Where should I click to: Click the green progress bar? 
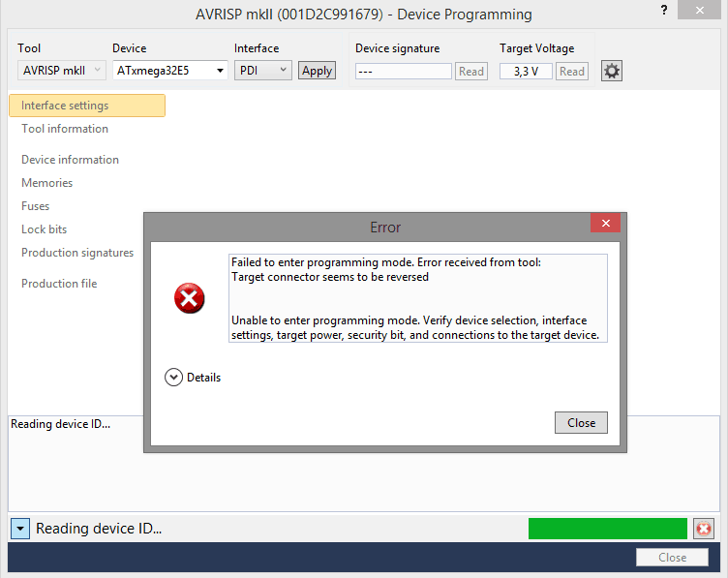click(x=608, y=529)
